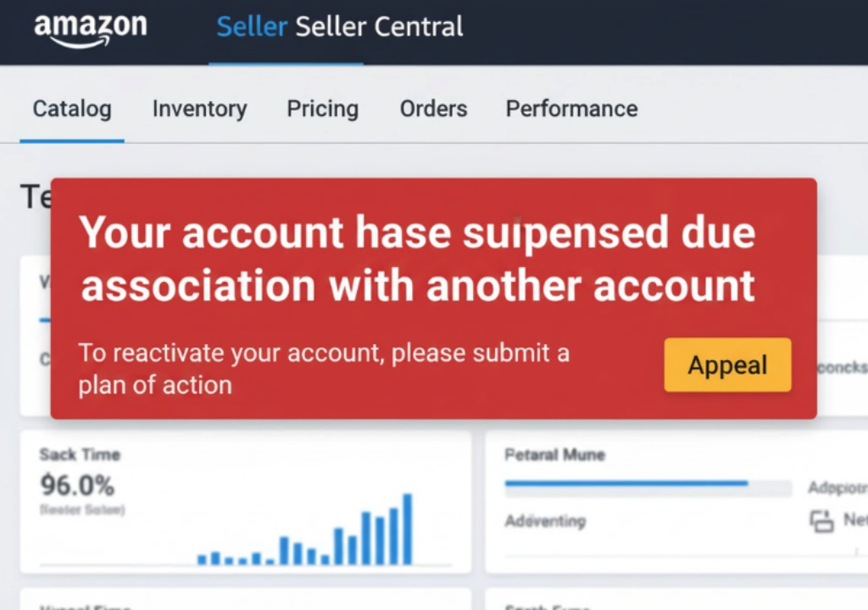This screenshot has height=610, width=868.
Task: Select the tallest bar in the chart
Action: coord(409,524)
